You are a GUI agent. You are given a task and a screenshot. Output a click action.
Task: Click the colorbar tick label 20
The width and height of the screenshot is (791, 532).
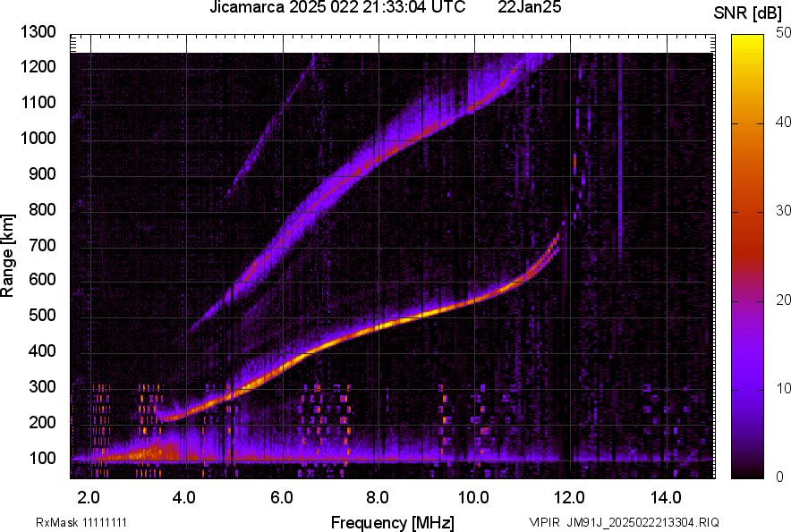point(784,300)
